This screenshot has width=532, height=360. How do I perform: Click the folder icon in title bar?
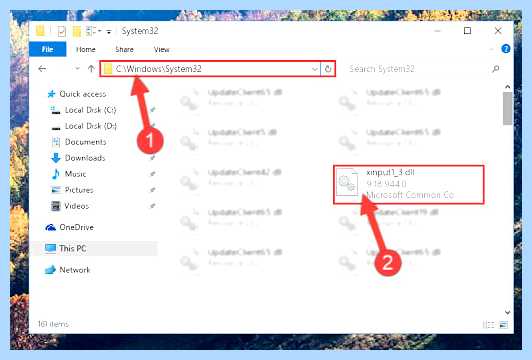click(40, 31)
